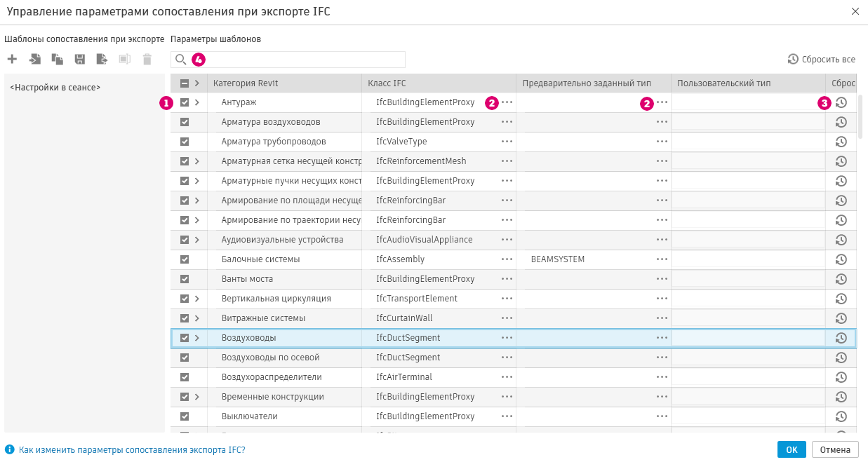Click the duplicate template icon
868x462 pixels.
(x=57, y=60)
